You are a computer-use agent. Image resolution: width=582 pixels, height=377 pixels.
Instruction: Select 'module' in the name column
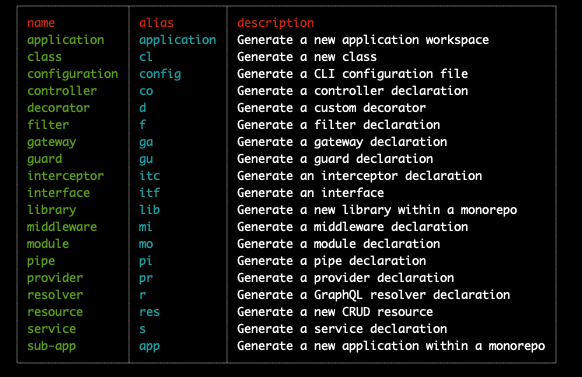pyautogui.click(x=48, y=244)
